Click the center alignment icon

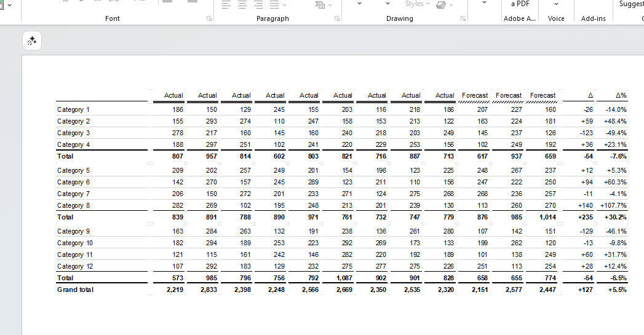[x=242, y=5]
